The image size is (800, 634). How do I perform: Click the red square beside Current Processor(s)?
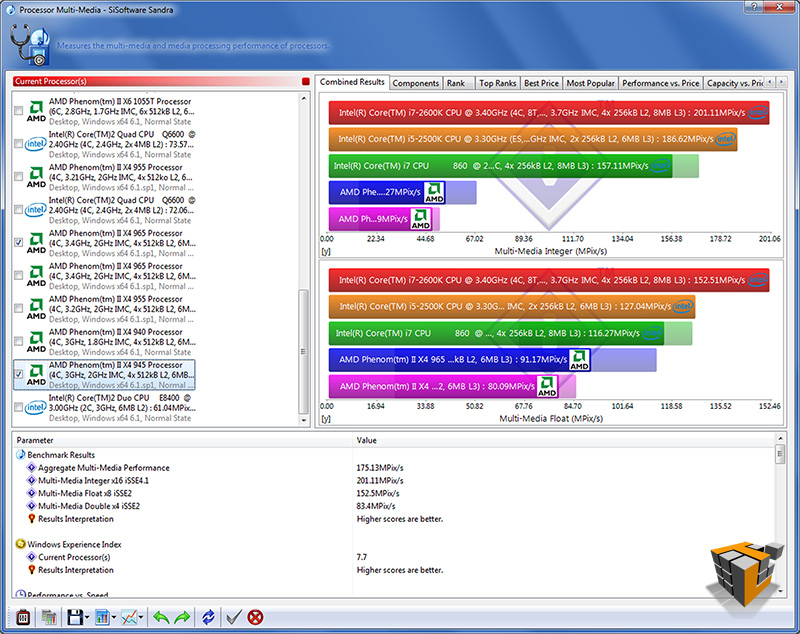306,82
